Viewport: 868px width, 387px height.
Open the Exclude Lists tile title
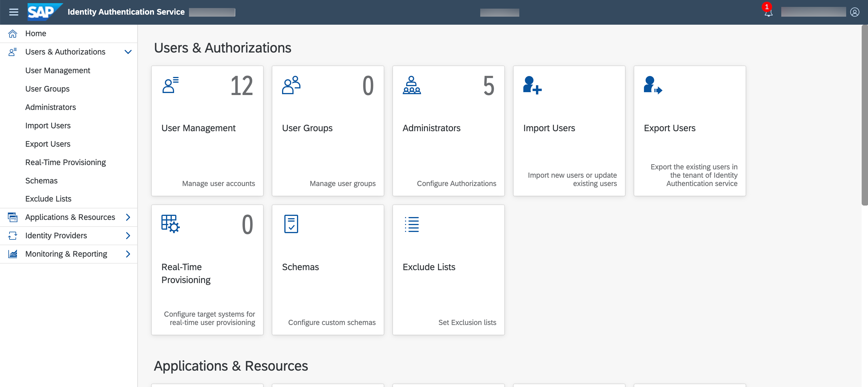[429, 267]
